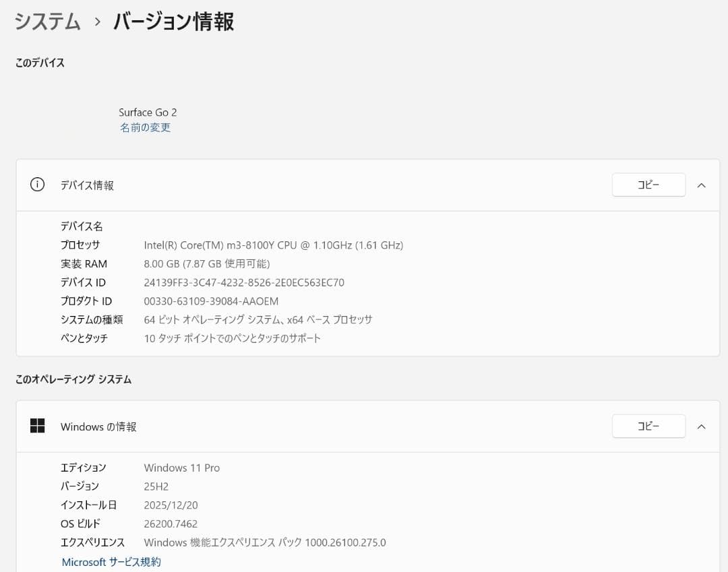The width and height of the screenshot is (728, 572).
Task: Click the Windows logo icon in Windows の情報
Action: (x=37, y=426)
